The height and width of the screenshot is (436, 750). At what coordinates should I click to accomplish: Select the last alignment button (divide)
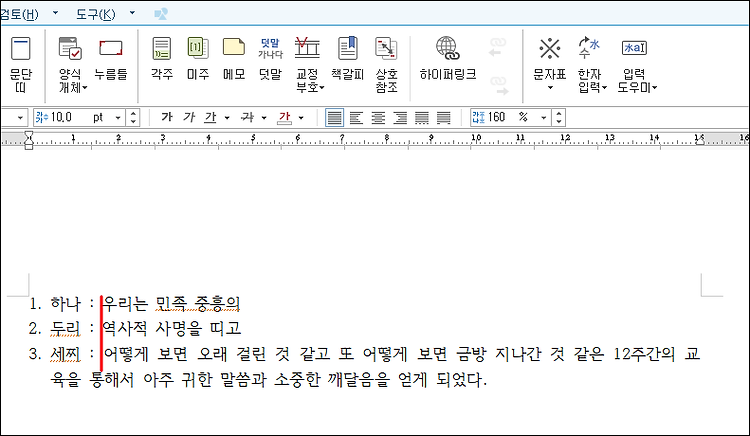pyautogui.click(x=444, y=118)
